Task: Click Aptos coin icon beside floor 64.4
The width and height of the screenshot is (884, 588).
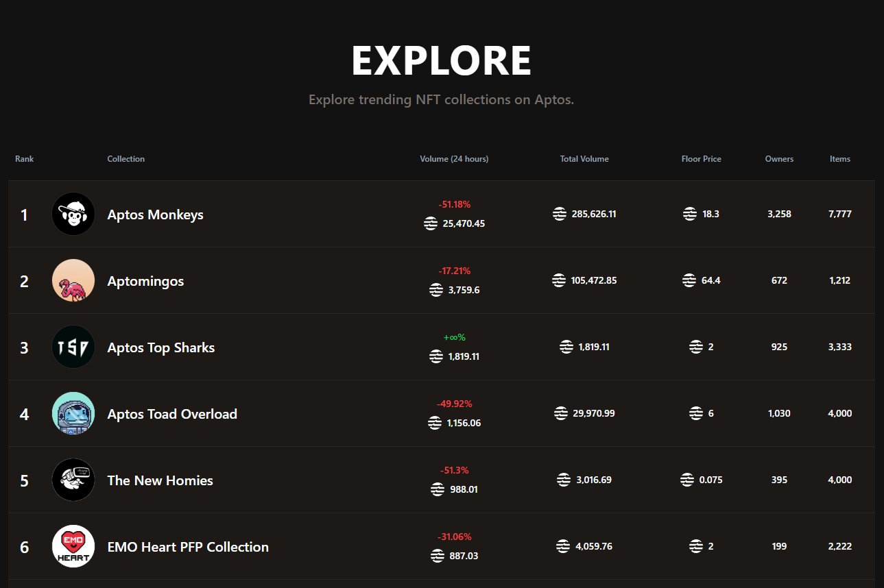Action: point(689,280)
